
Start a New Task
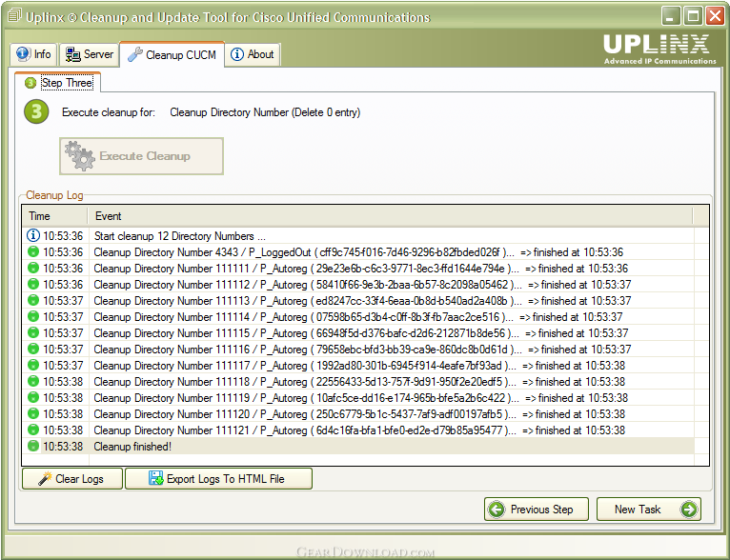pos(648,510)
